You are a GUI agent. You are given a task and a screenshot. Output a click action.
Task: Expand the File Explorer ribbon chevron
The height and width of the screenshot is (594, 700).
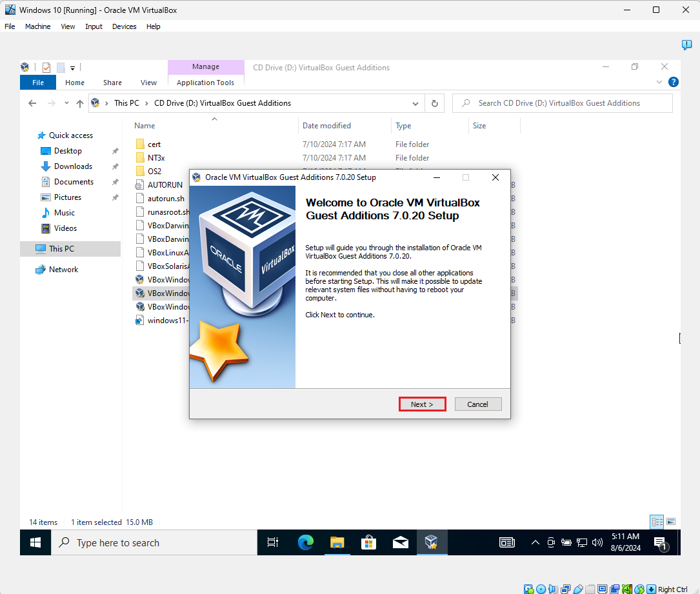(659, 82)
